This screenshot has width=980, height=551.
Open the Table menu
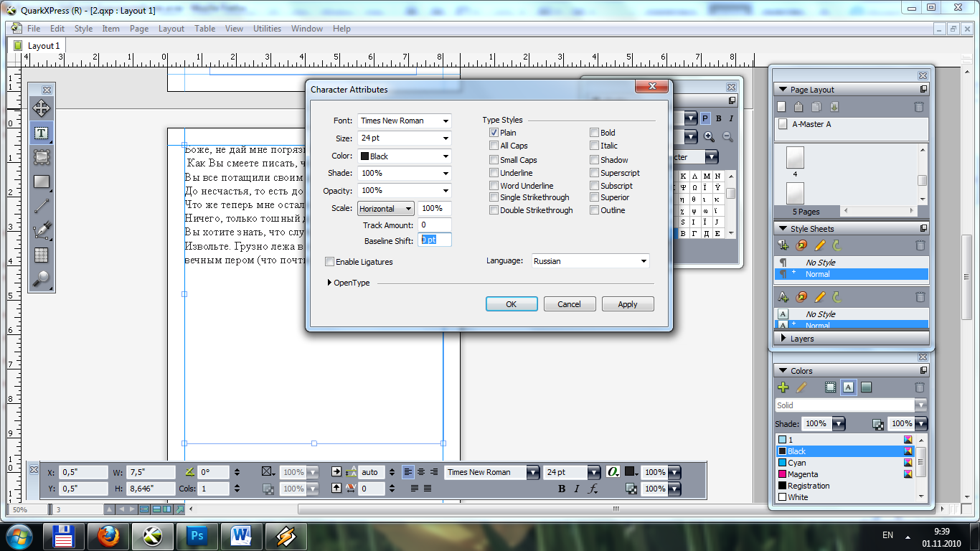(204, 29)
